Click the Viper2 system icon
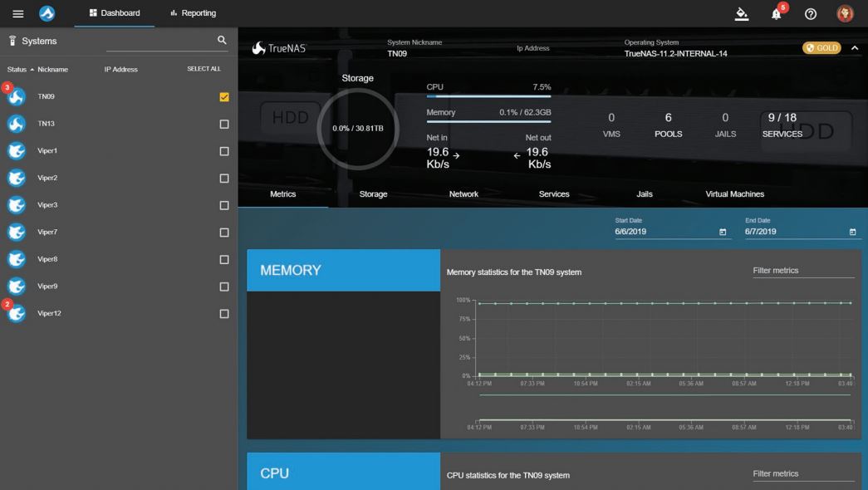The image size is (868, 490). 16,178
